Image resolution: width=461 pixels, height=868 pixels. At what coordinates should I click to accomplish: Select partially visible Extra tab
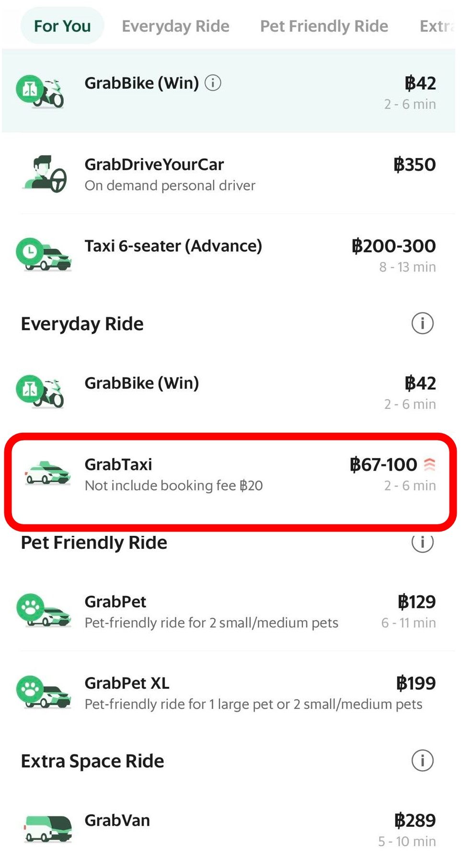tap(436, 26)
